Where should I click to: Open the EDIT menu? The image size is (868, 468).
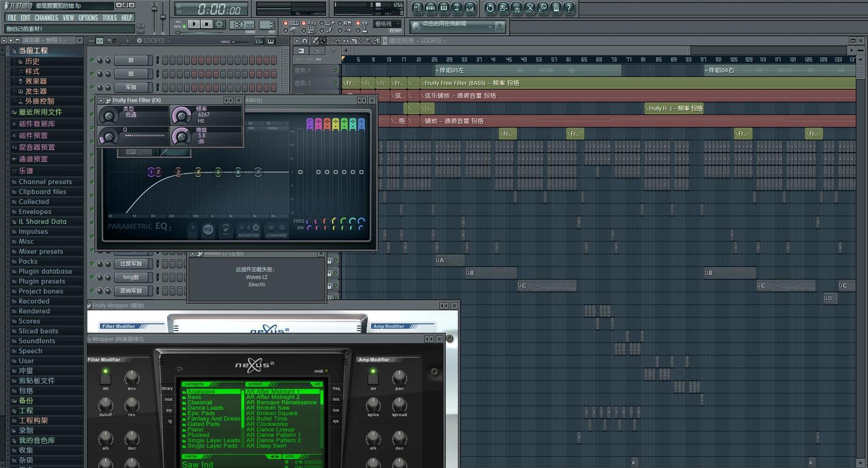(x=25, y=18)
